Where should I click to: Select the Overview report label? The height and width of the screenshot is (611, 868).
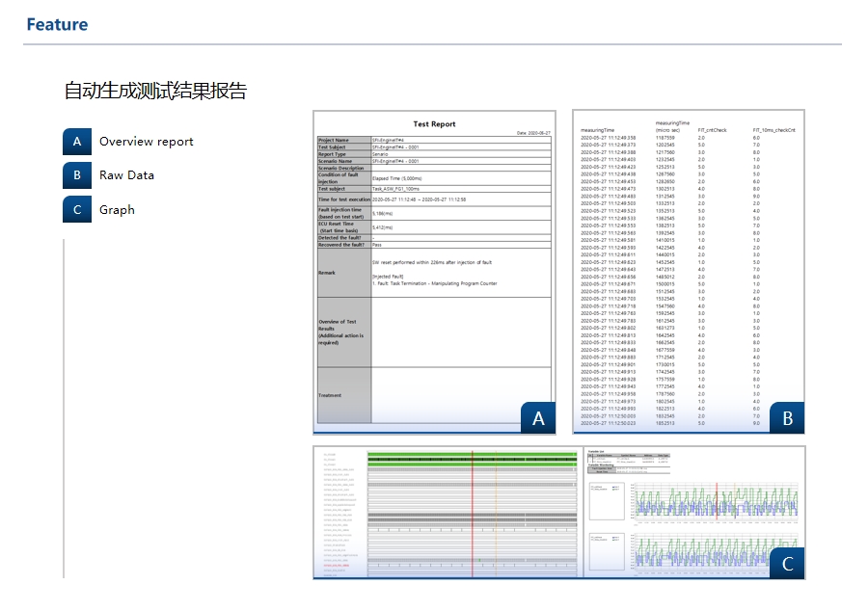(147, 142)
